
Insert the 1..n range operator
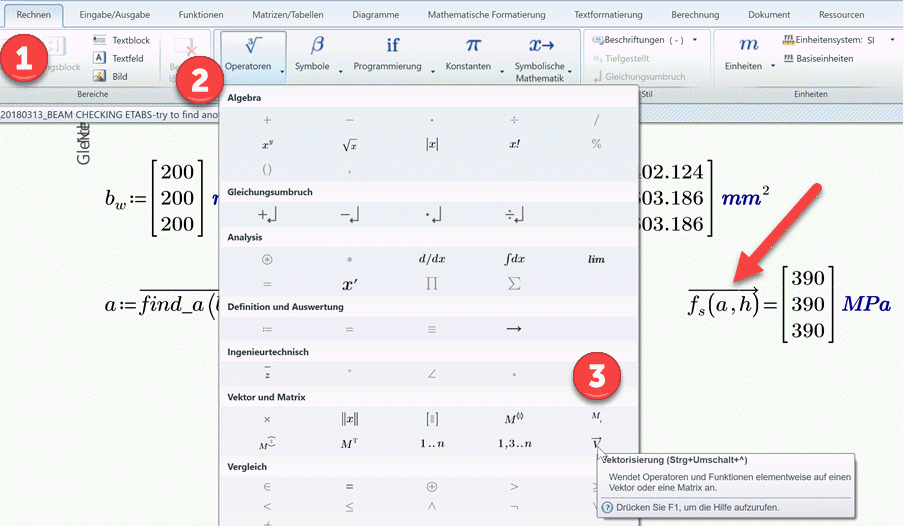pos(431,443)
